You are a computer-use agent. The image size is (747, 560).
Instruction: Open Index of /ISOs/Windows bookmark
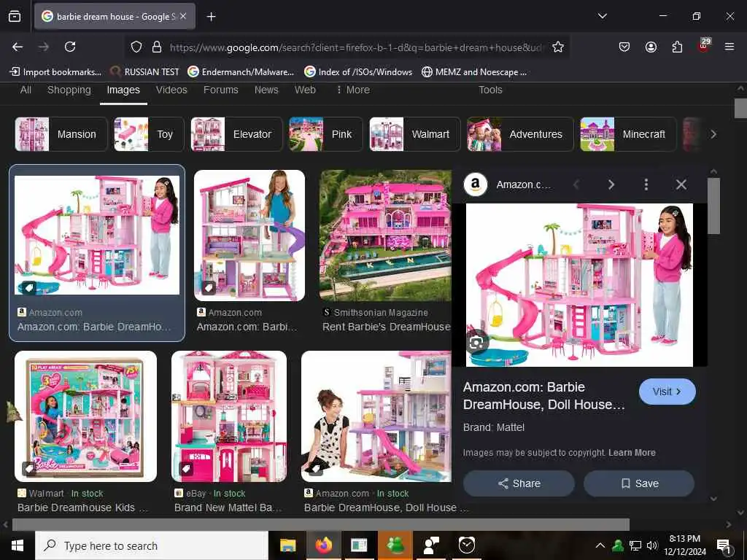[359, 72]
